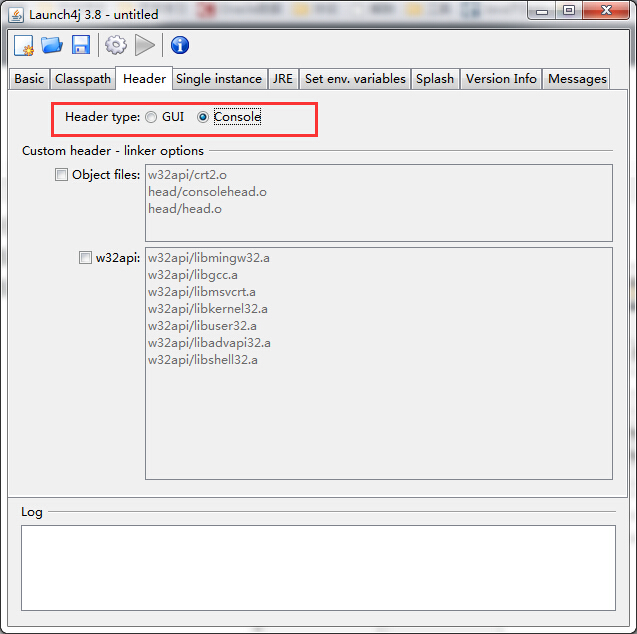
Task: Click the head/head.o entry
Action: (x=185, y=209)
